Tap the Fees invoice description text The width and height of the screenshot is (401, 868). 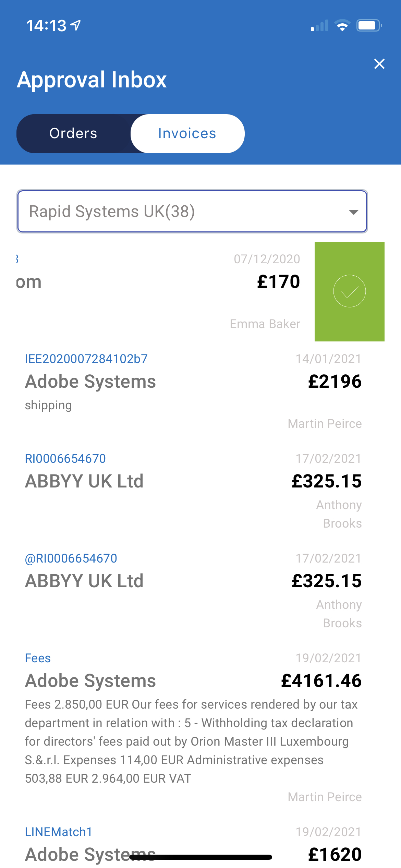191,742
